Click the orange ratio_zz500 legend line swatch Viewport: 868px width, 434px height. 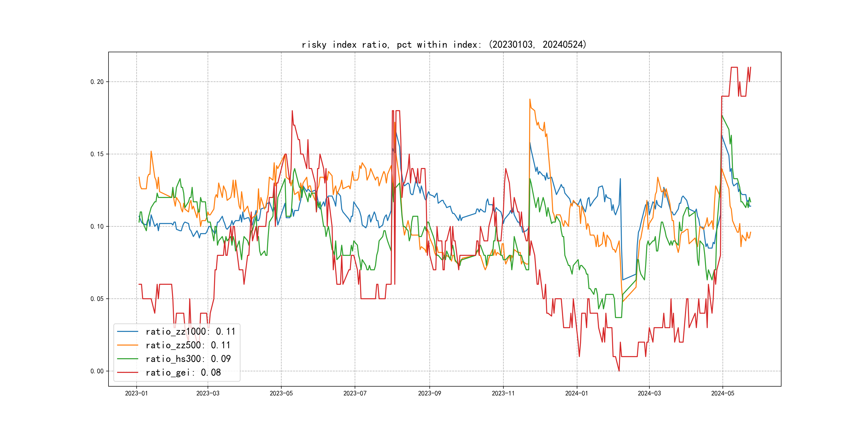click(x=127, y=345)
